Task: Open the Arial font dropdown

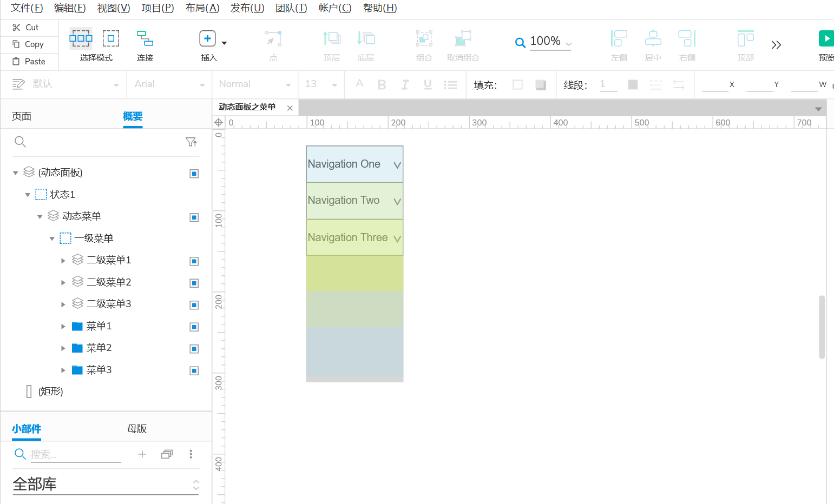Action: 202,85
